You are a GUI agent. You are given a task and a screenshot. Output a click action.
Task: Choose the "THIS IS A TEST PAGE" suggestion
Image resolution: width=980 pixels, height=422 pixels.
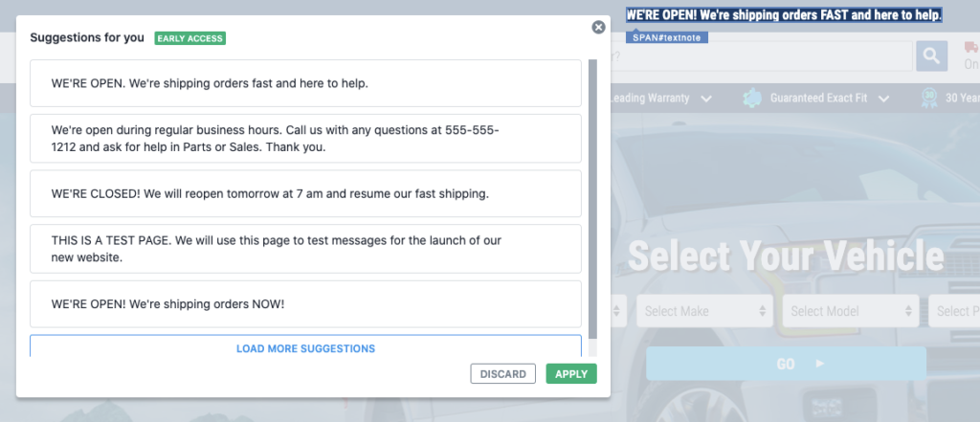305,249
